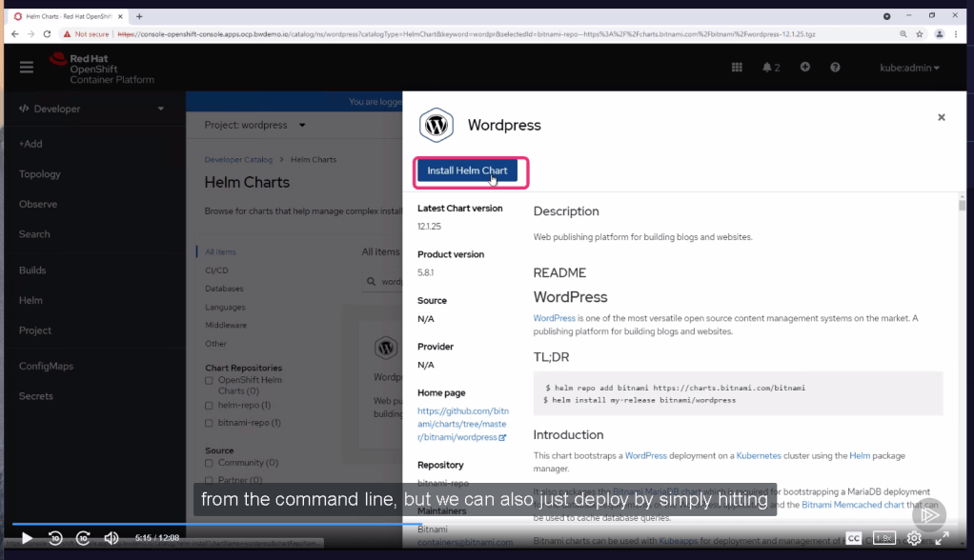The image size is (974, 560).
Task: Select the Databases category filter
Action: (x=224, y=289)
